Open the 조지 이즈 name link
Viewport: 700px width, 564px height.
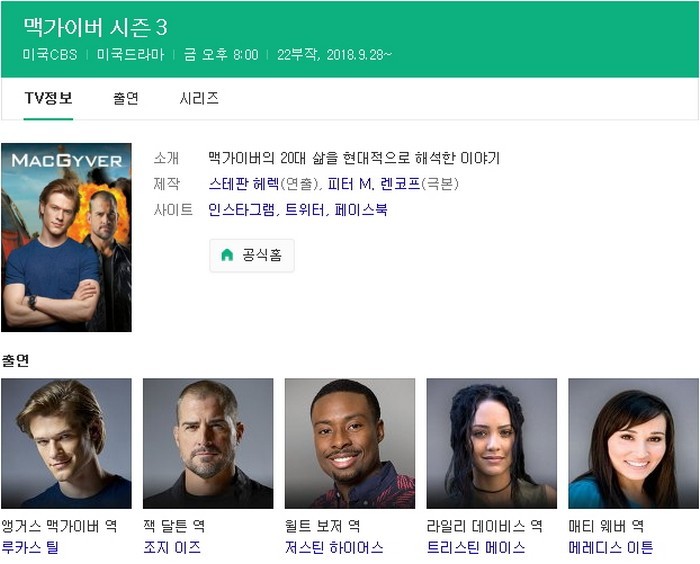coord(172,547)
